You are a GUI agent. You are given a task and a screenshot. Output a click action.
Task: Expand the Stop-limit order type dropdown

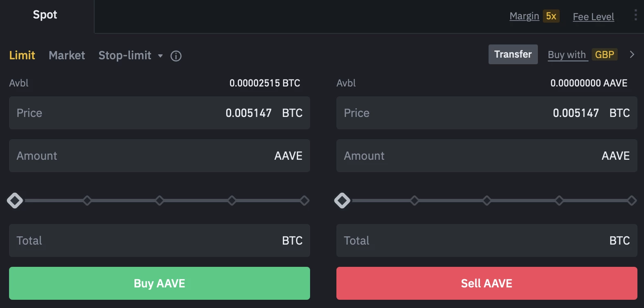[160, 56]
